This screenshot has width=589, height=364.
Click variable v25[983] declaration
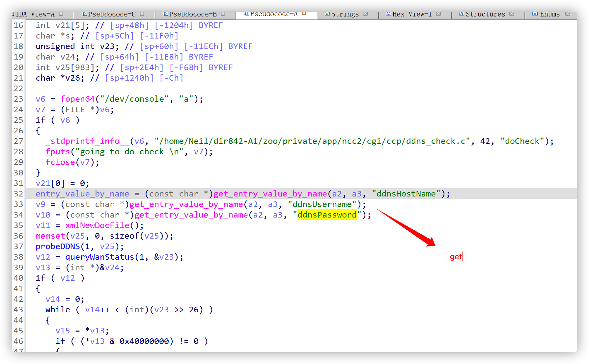pyautogui.click(x=68, y=67)
